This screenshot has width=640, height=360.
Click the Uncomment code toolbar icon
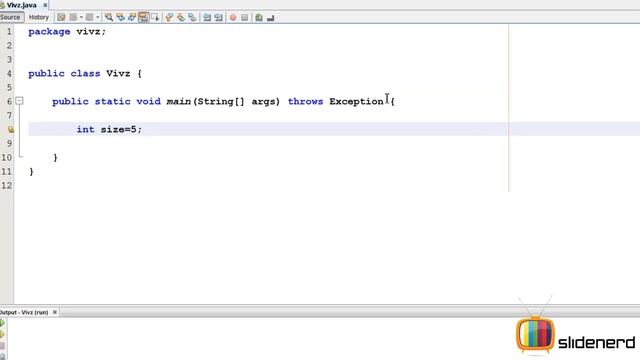click(x=271, y=17)
